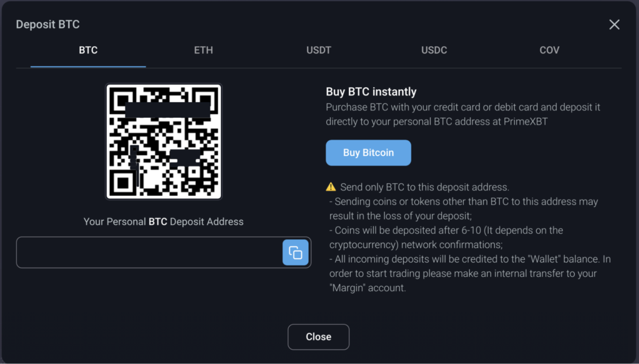Click the network confirmations note
This screenshot has width=639, height=364.
point(446,237)
